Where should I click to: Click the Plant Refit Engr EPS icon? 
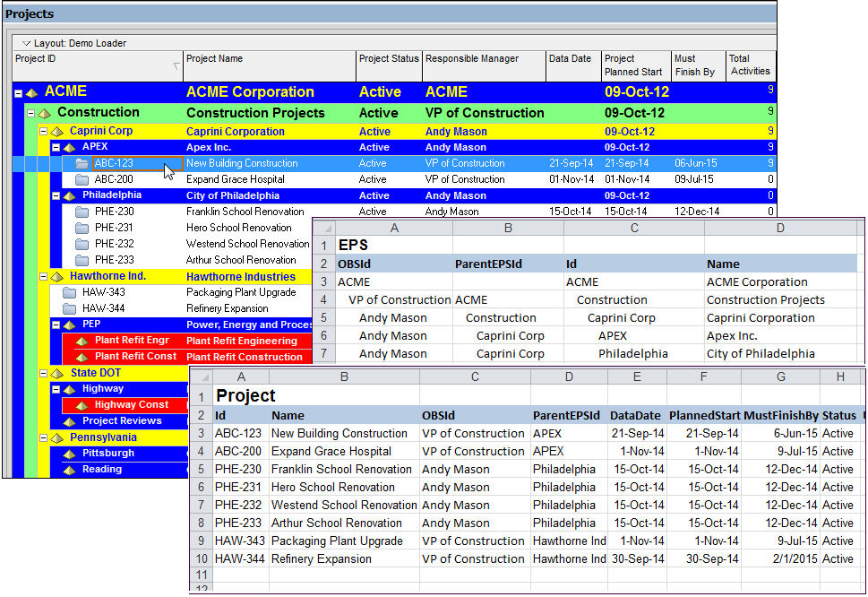pyautogui.click(x=82, y=341)
